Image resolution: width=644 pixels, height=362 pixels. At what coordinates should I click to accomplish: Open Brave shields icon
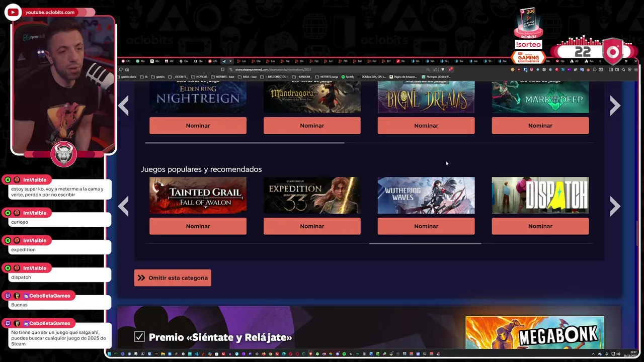443,69
